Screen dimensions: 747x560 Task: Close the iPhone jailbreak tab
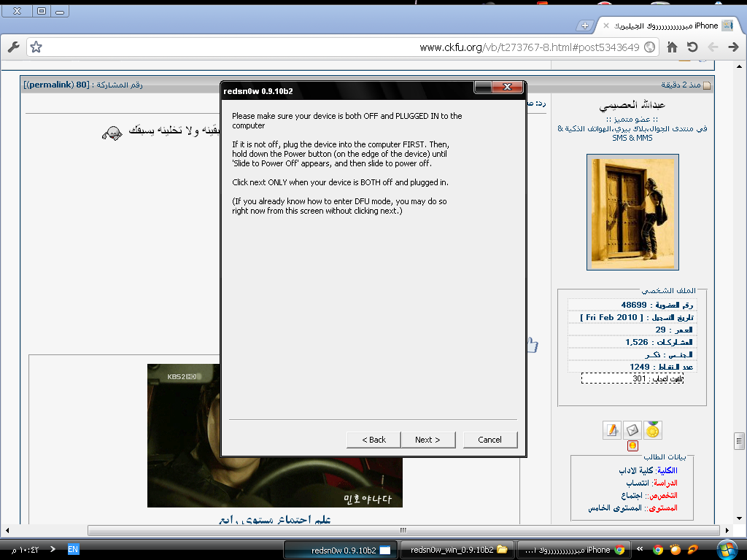coord(606,26)
